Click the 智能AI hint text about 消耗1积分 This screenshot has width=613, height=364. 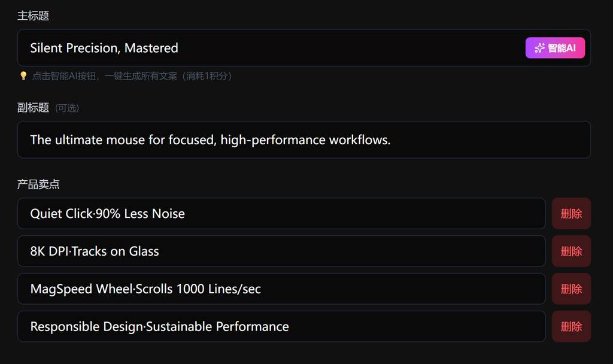[132, 76]
